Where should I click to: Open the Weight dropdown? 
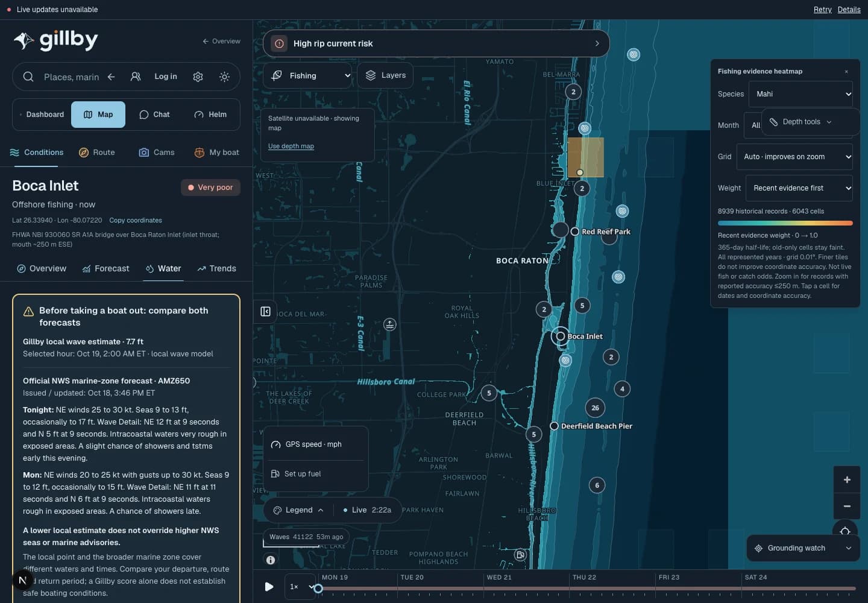(799, 188)
